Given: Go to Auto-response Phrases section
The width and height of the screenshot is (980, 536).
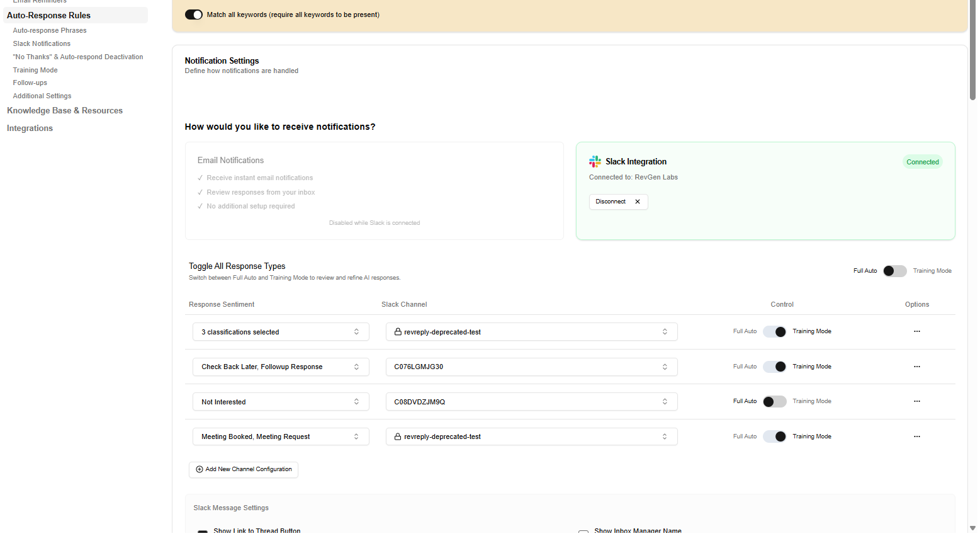Looking at the screenshot, I should (50, 30).
